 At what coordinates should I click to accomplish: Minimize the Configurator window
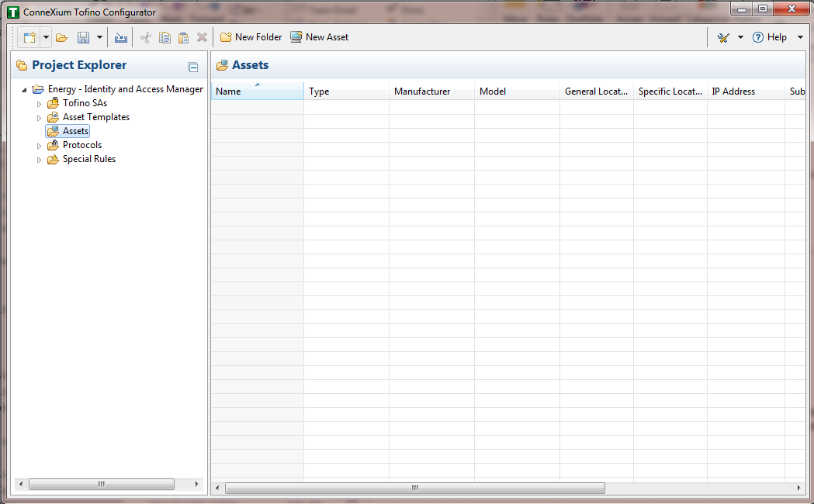[742, 9]
